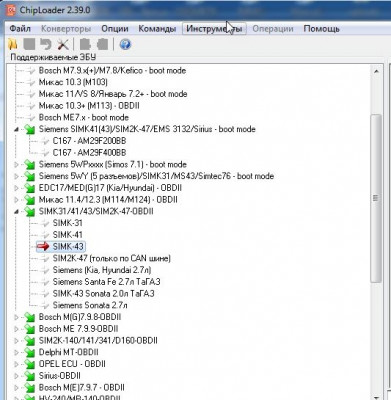
Task: Open the Опции menu
Action: point(115,29)
